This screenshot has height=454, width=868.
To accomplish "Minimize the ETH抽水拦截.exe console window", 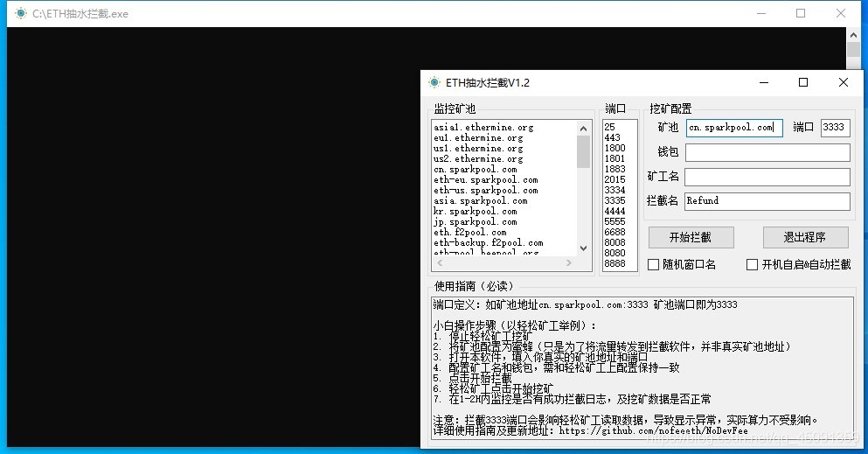I will point(761,13).
